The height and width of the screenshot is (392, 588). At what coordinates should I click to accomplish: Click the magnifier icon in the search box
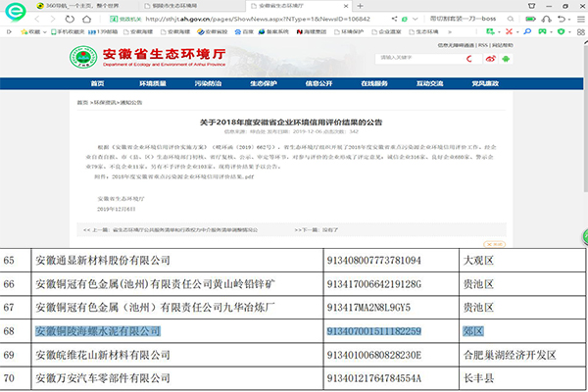511,19
